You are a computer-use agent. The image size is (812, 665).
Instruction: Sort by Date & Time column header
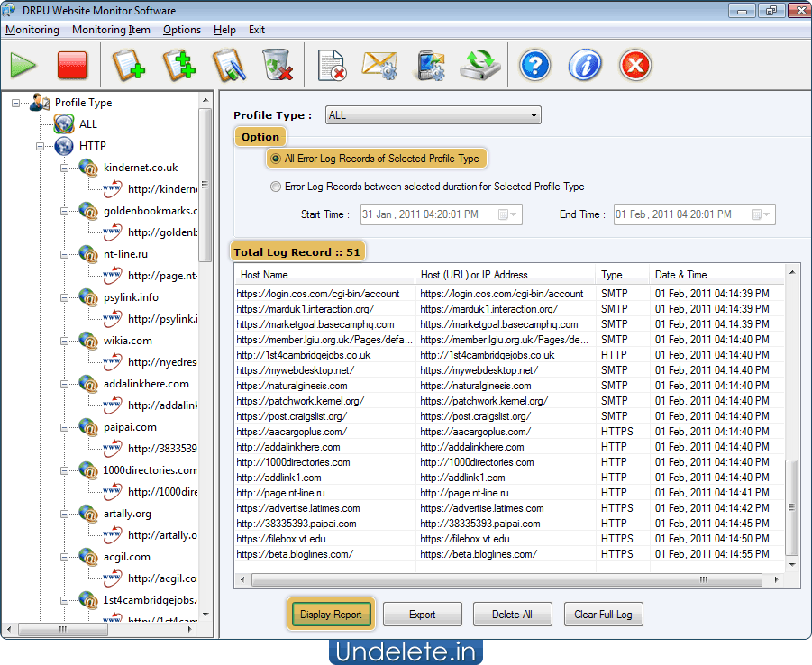click(x=716, y=275)
